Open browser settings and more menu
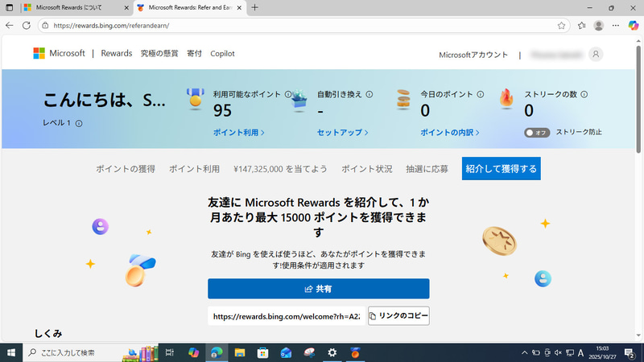Screen dimensions: 644x362 [x=615, y=26]
